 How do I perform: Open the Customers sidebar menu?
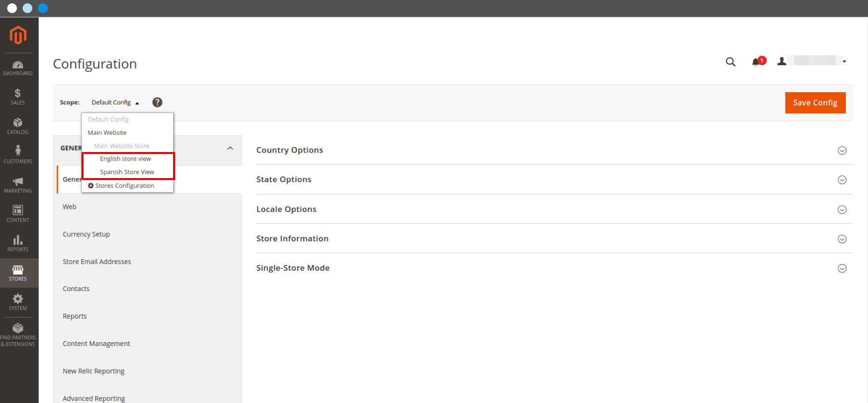(x=18, y=155)
